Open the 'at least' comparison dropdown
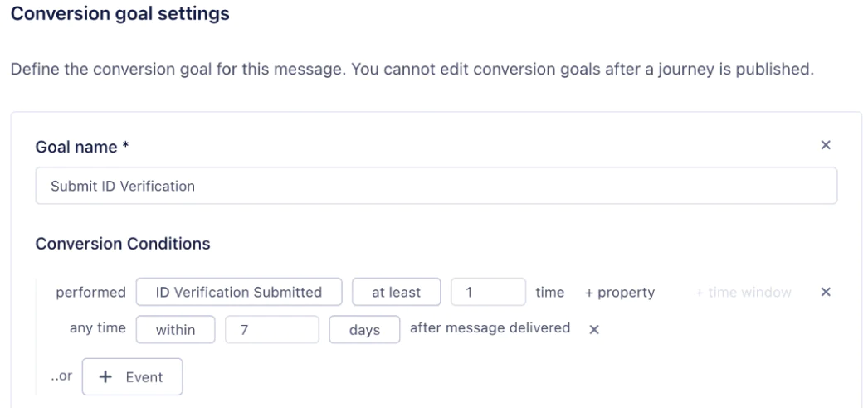Screen dimensions: 868x417 pos(396,293)
